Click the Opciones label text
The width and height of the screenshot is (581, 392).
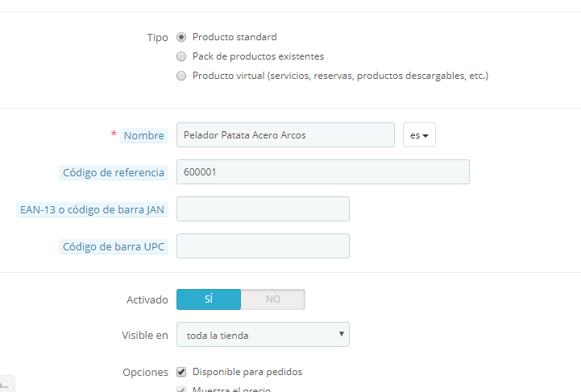[x=145, y=373]
